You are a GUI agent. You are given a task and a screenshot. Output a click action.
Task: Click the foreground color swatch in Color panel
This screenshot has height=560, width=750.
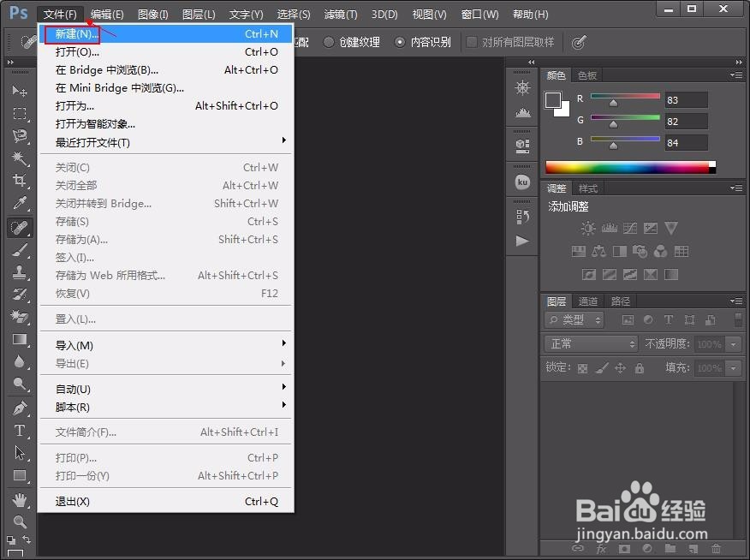click(x=553, y=100)
